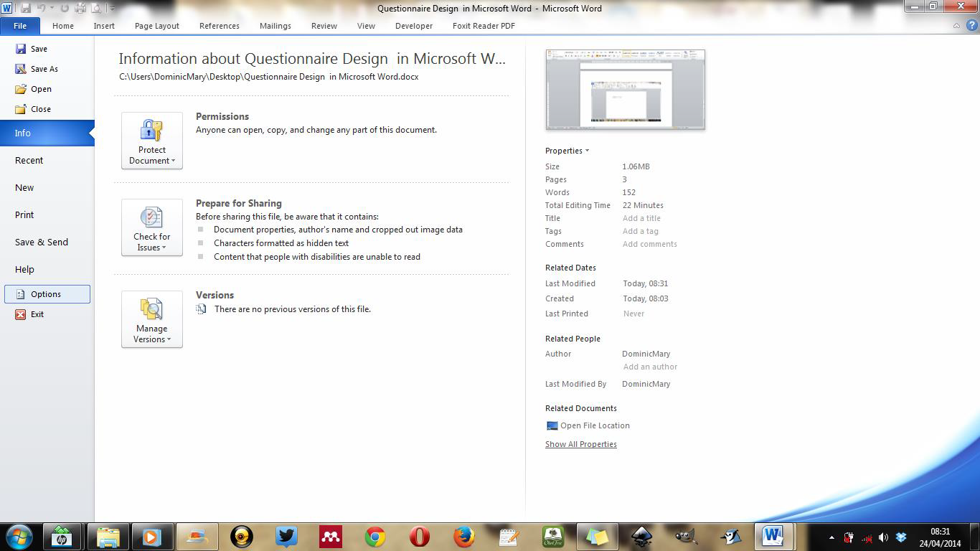Click the Quick Print icon in the title bar

[x=81, y=8]
